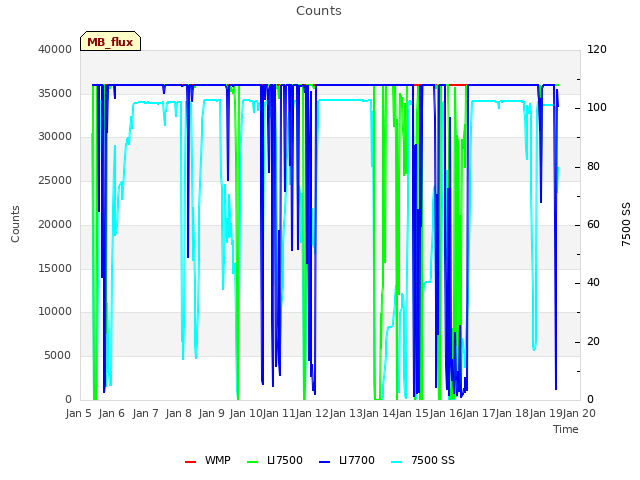Click the 40 right axis tick label
Screen dimensions: 640x480
(593, 282)
